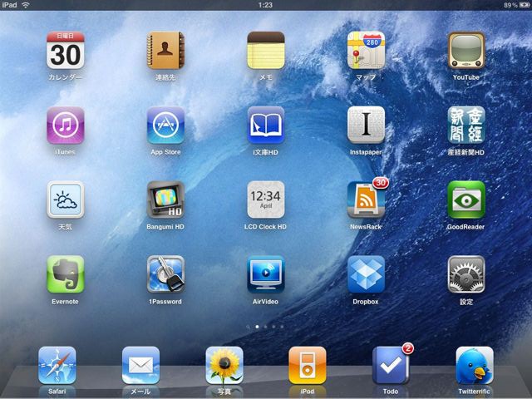The height and width of the screenshot is (399, 532).
Task: Open Evernote
Action: 65,274
